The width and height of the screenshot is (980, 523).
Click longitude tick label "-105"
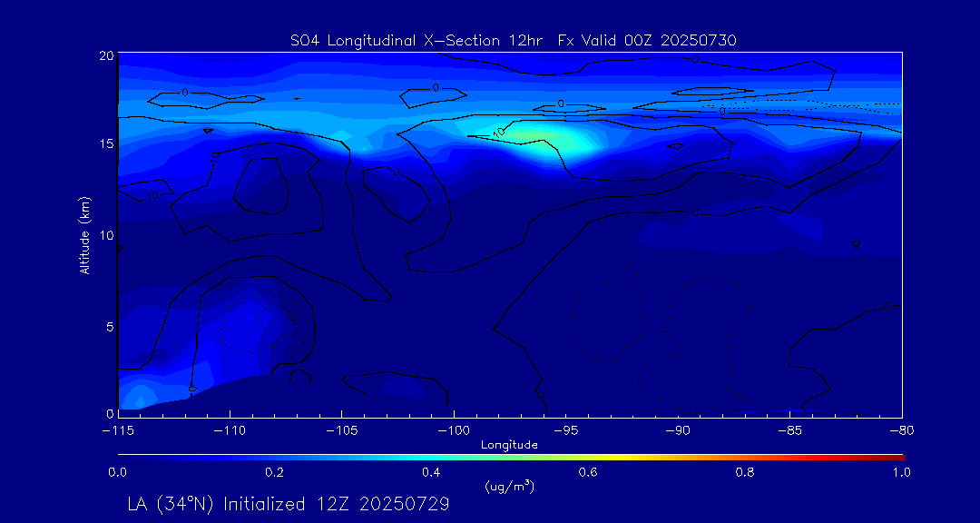pos(342,431)
